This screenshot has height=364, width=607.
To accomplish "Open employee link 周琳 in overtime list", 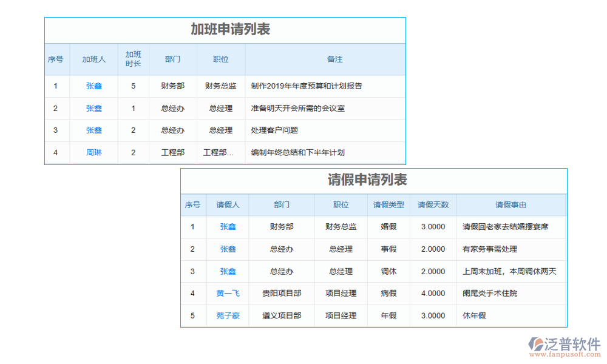I will [93, 152].
